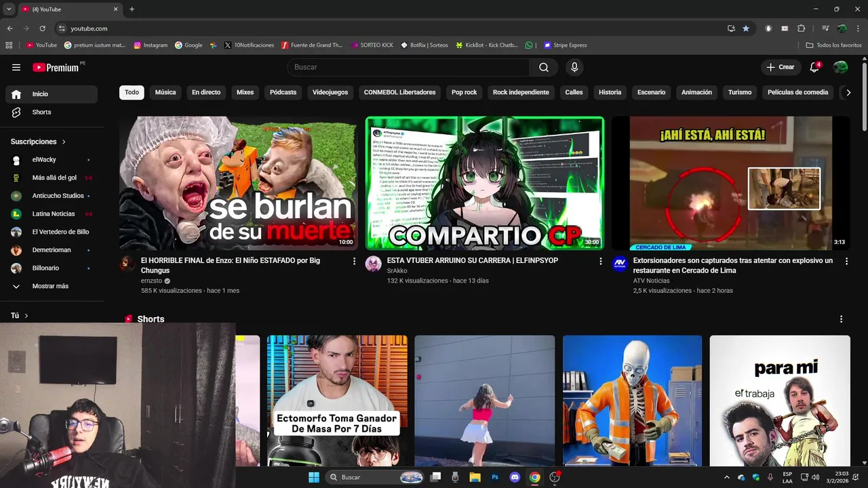The height and width of the screenshot is (488, 868).
Task: Open options for ESTA VTUBER ARRUINO video
Action: [600, 261]
